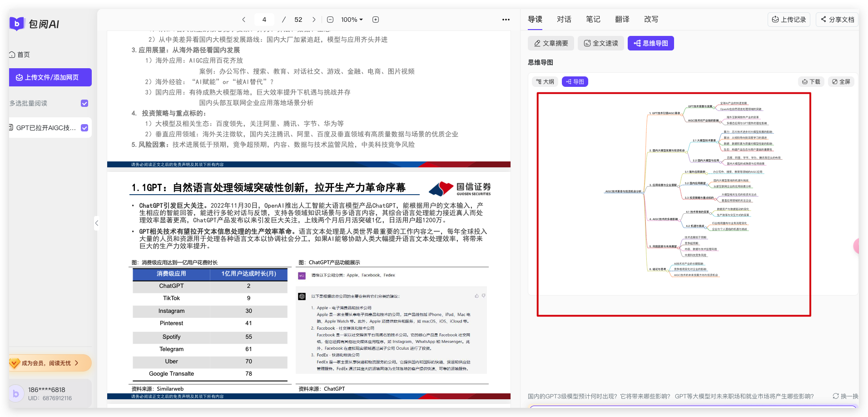Screen dimensions: 868x417
Task: Click the text 资料来源：Similarweb
Action: point(158,389)
